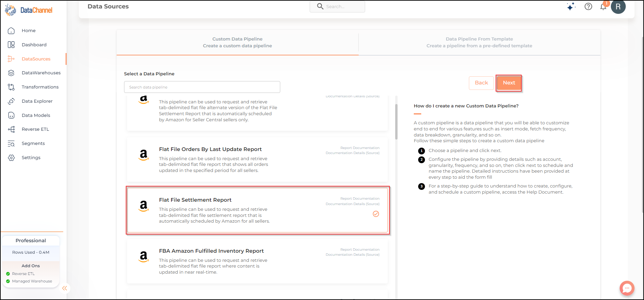Image resolution: width=644 pixels, height=300 pixels.
Task: Click the Amazon logo of FBA Inventory Report
Action: (144, 256)
